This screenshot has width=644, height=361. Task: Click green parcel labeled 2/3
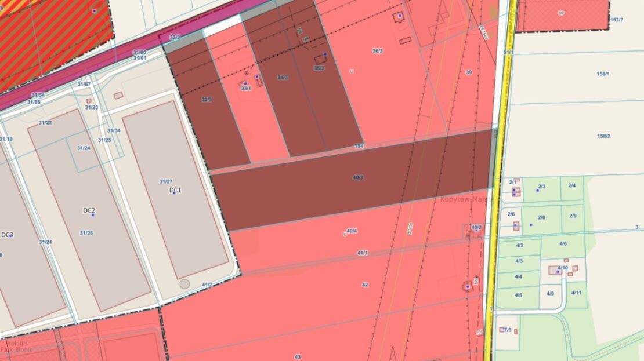click(x=542, y=189)
